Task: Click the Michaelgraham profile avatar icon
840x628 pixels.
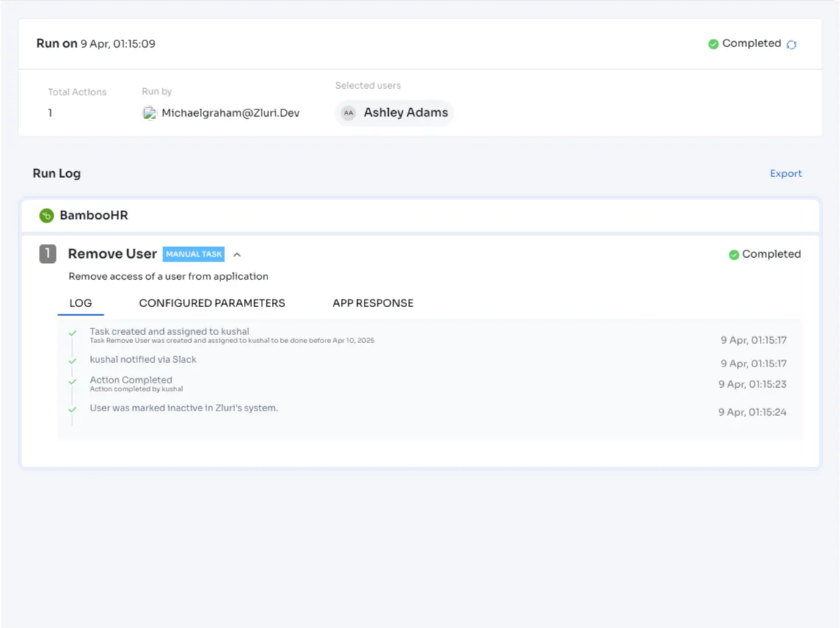Action: coord(149,113)
